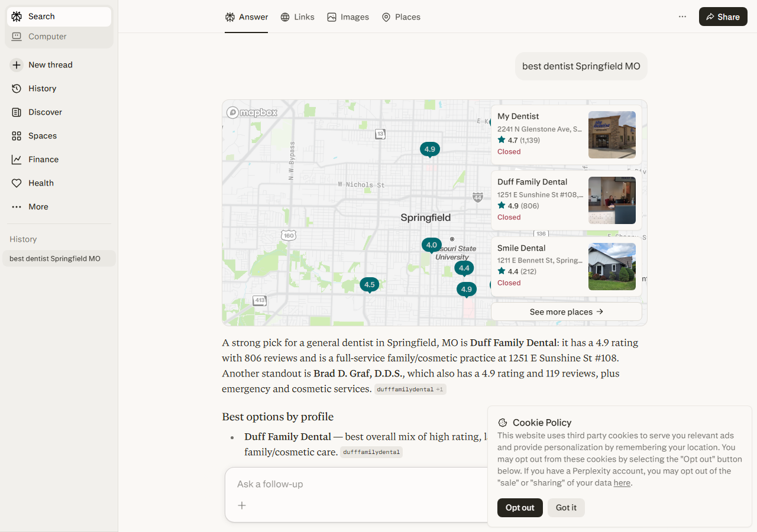Screen dimensions: 757x532
Task: Click the Computer monitor icon in sidebar
Action: 17,37
